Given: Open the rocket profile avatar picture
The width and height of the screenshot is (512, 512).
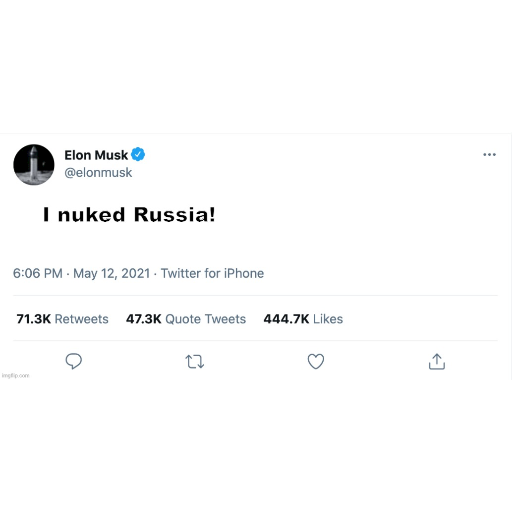Looking at the screenshot, I should coord(34,165).
